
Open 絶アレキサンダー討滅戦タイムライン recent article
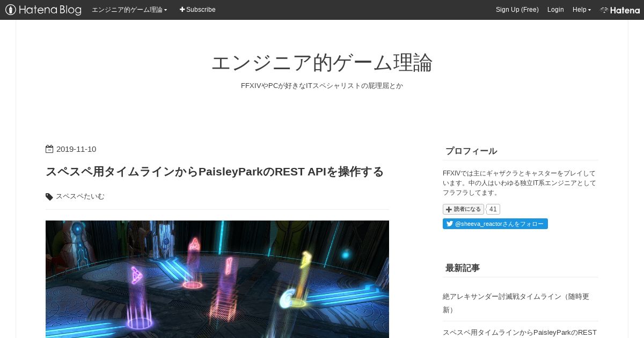click(517, 303)
